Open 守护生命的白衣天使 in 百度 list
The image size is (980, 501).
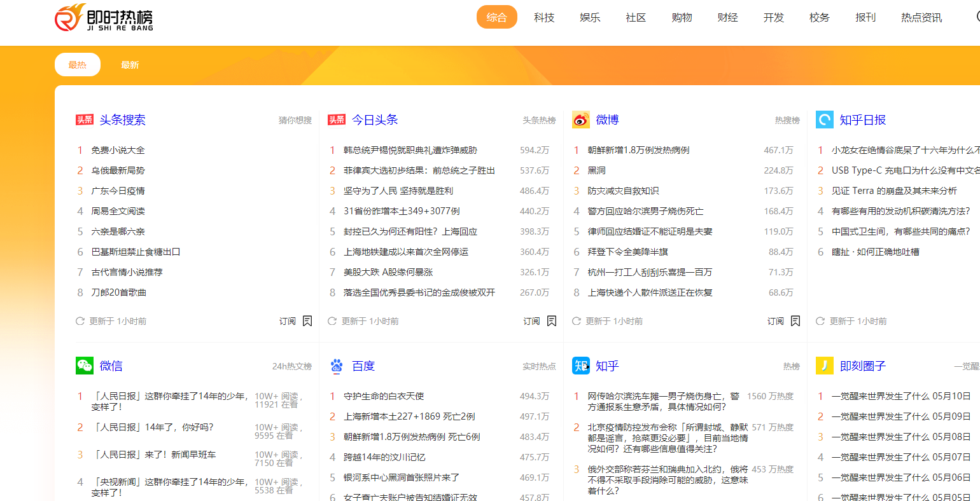[384, 396]
